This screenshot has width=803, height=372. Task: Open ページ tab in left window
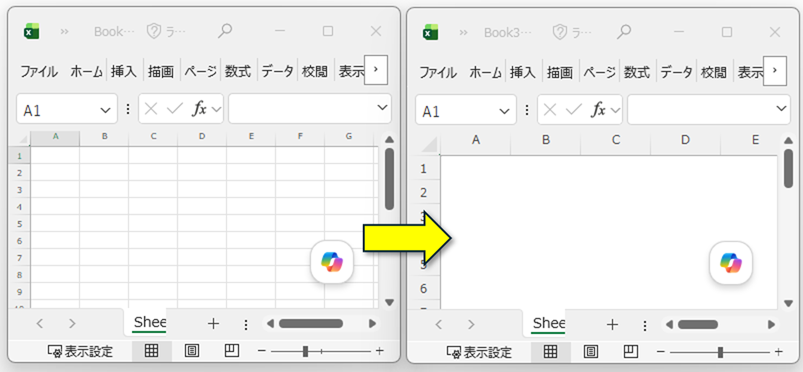[200, 72]
